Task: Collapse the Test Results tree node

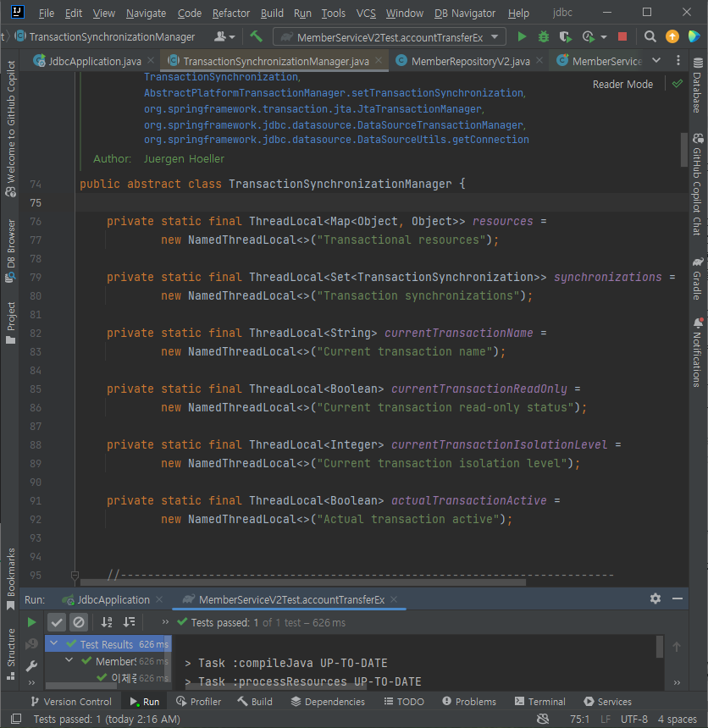Action: 54,643
